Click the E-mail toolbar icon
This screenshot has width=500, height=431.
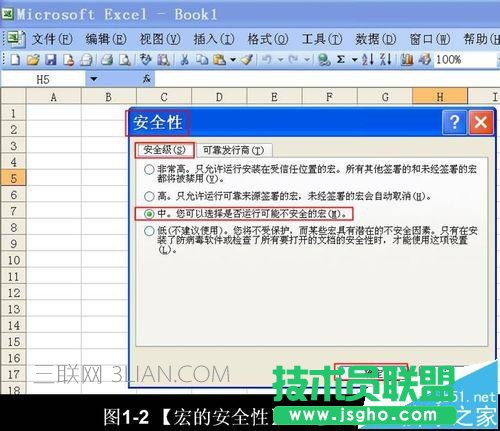86,60
